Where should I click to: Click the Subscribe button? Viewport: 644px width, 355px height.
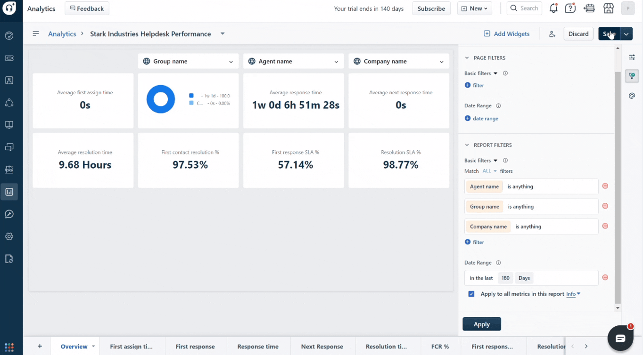coord(431,8)
